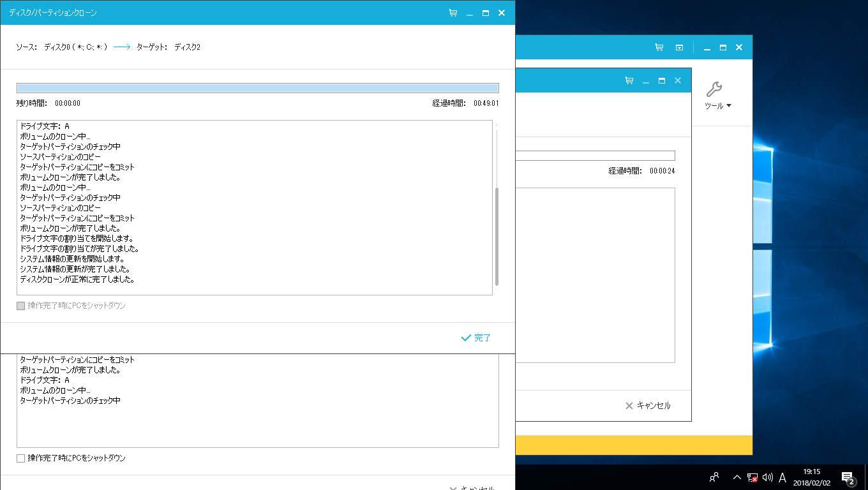The image size is (868, 490).
Task: Open the title bar menu dropdown beside the main window cart
Action: tap(680, 47)
